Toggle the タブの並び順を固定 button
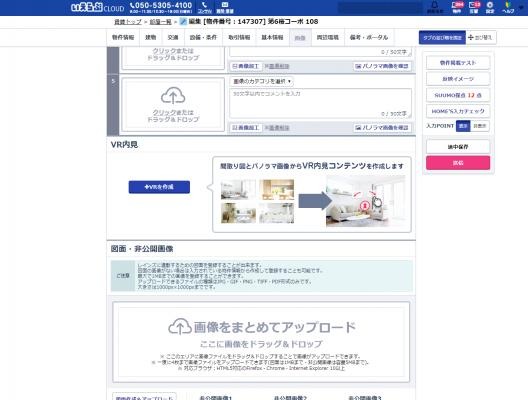 pos(442,37)
